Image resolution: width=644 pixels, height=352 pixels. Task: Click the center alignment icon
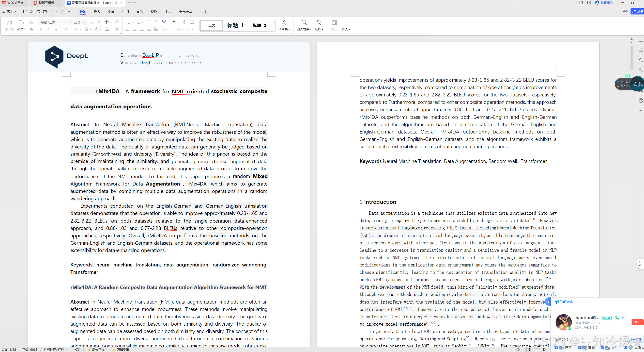click(135, 29)
